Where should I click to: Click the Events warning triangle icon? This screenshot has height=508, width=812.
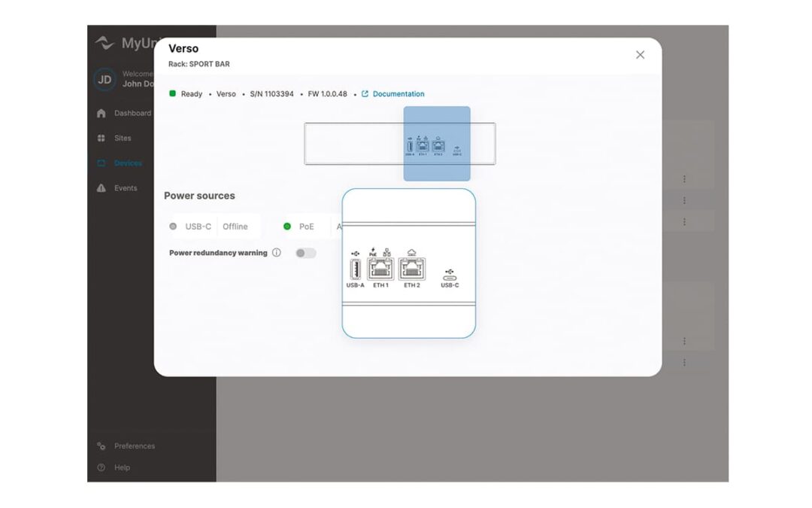[101, 187]
